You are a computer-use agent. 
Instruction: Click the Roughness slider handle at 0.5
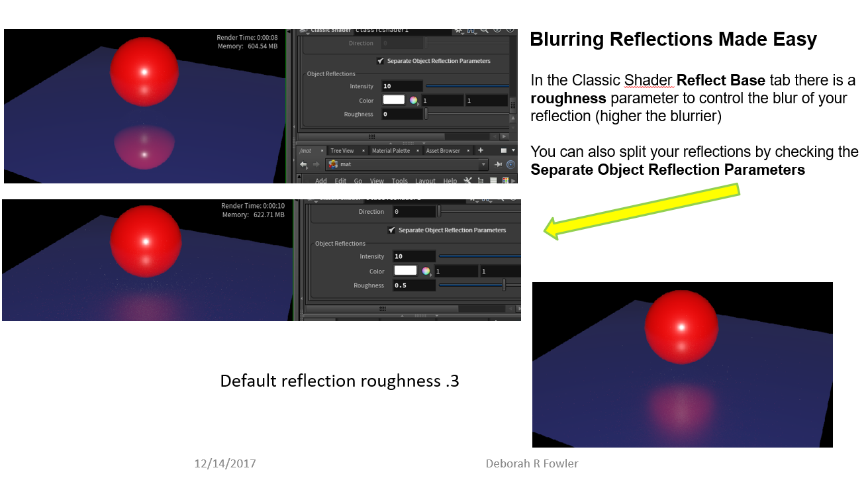[x=504, y=285]
